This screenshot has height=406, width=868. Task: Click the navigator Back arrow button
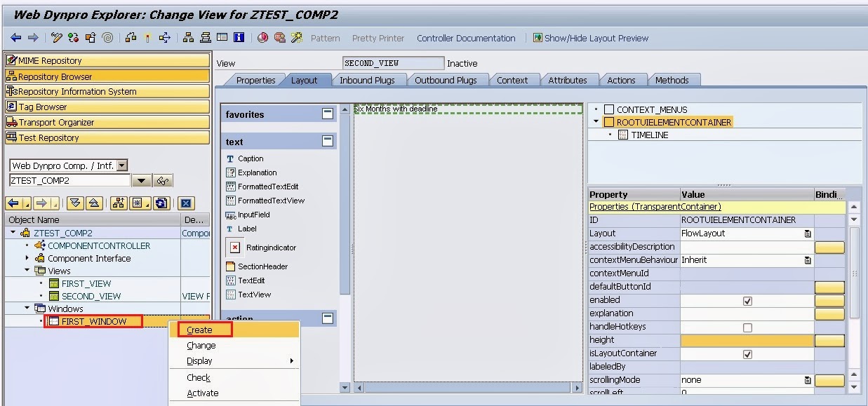(x=14, y=203)
